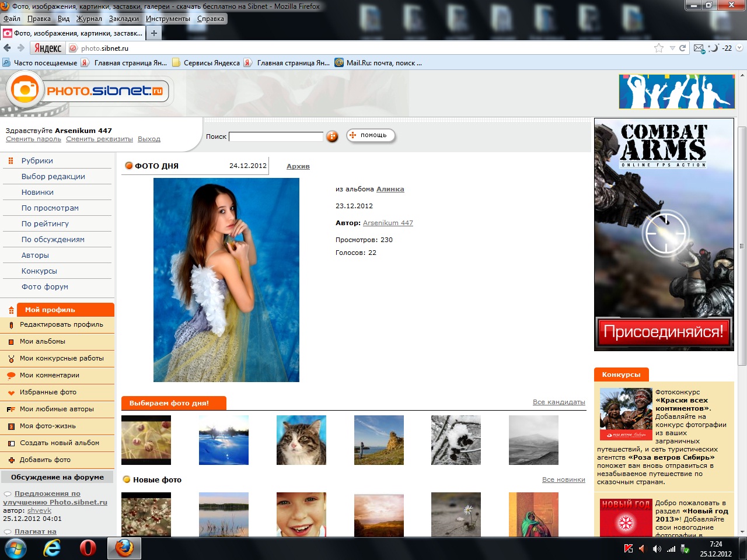Image resolution: width=747 pixels, height=560 pixels.
Task: Click the Сменить реквизиты link
Action: [x=99, y=139]
